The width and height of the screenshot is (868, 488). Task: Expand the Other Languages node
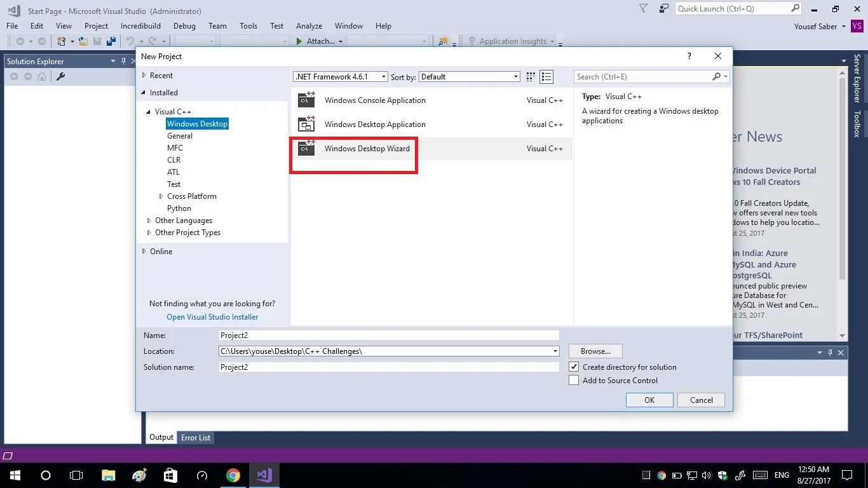click(x=149, y=220)
